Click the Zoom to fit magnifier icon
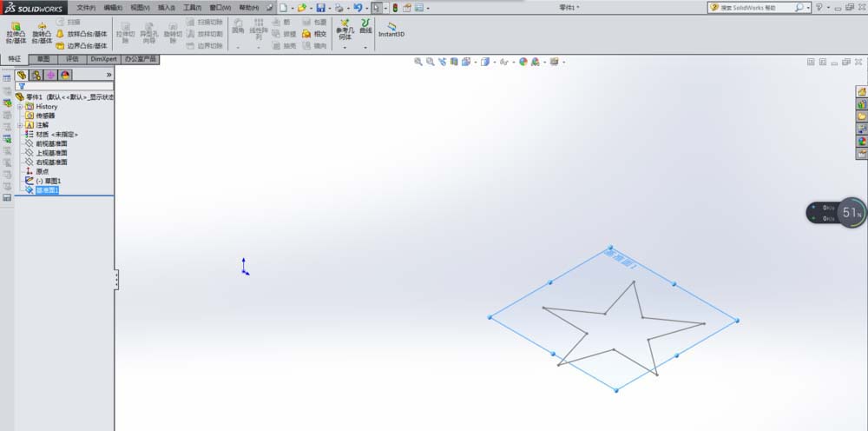The height and width of the screenshot is (431, 868). click(418, 62)
